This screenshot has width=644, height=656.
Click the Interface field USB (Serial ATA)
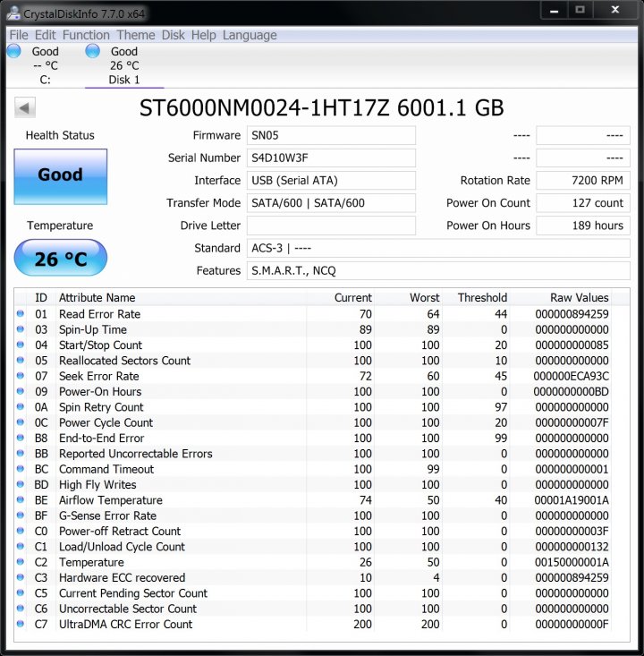331,181
